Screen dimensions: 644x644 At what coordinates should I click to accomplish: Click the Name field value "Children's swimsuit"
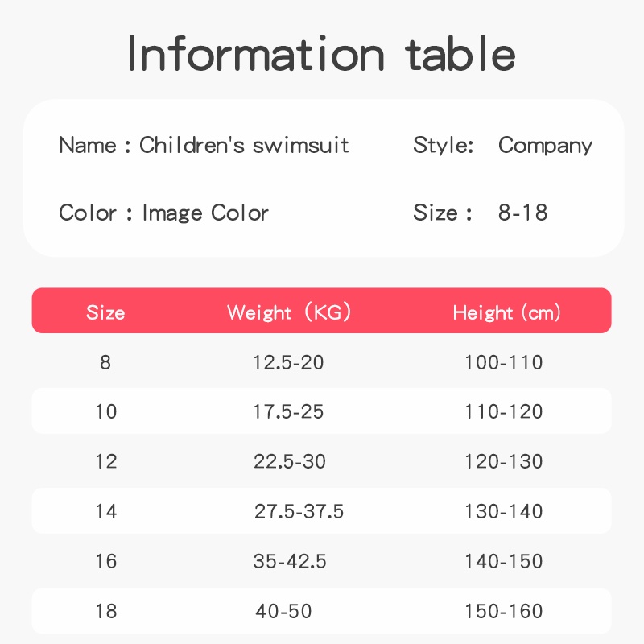244,146
